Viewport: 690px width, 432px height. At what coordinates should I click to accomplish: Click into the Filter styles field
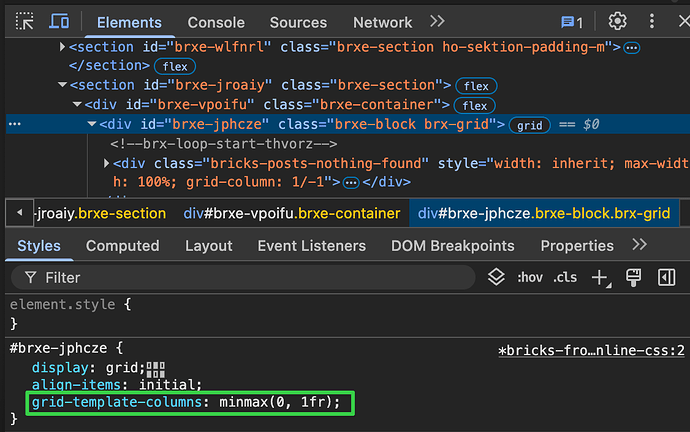250,277
